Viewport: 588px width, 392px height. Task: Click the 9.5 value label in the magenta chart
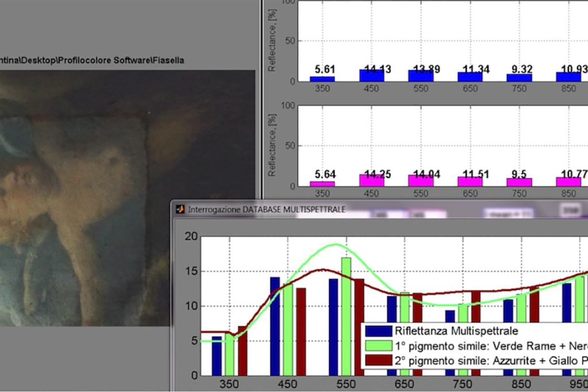519,174
